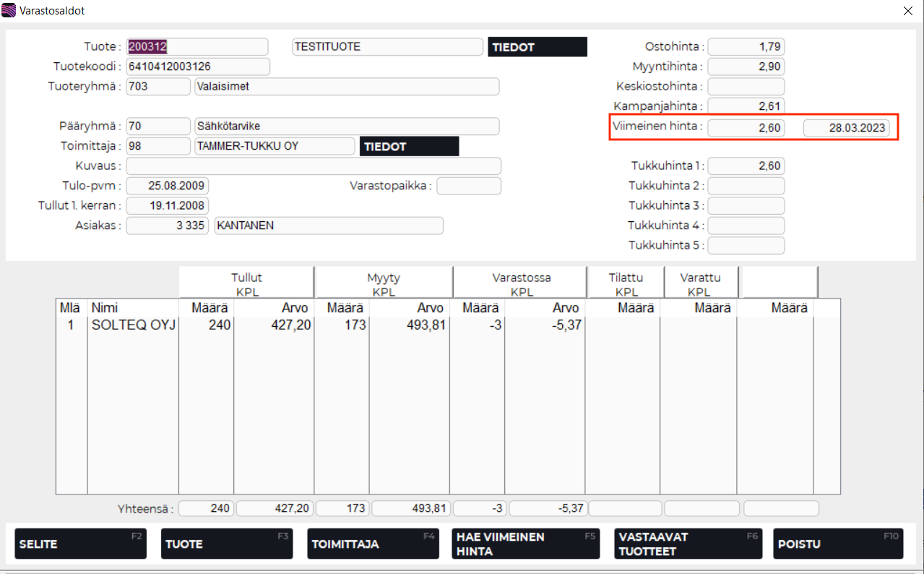924x574 pixels.
Task: Open TIEDOT button beside TAMMER-TUKKU OY
Action: point(408,146)
